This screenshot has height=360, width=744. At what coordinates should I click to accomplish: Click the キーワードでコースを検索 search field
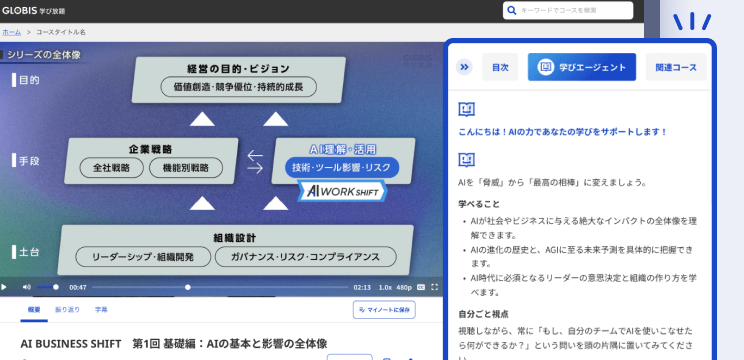tap(568, 10)
